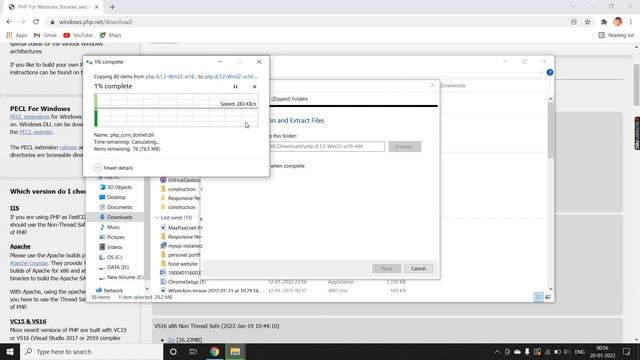Open Explorer help question mark icon
640x360 pixels.
(x=550, y=72)
